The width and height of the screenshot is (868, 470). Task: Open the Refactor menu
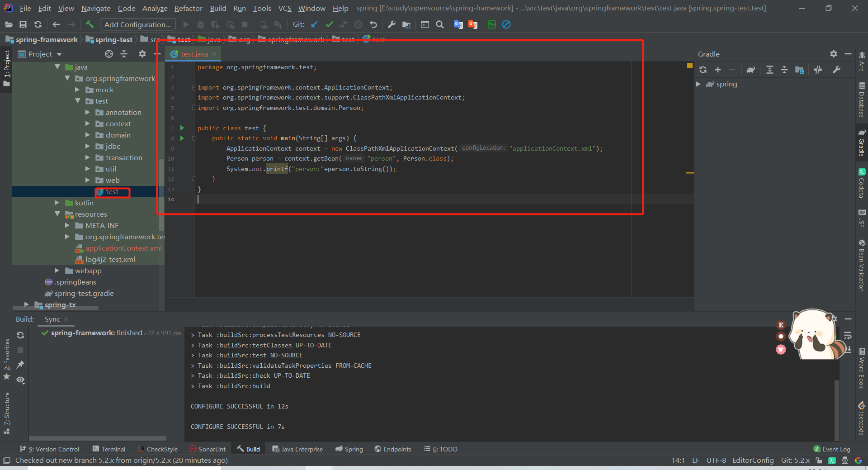pos(188,8)
